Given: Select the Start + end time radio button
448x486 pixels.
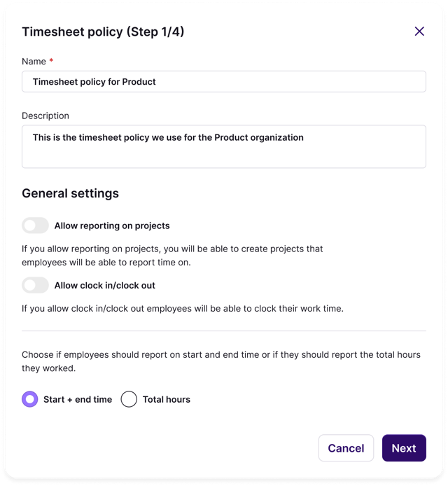Looking at the screenshot, I should click(30, 399).
